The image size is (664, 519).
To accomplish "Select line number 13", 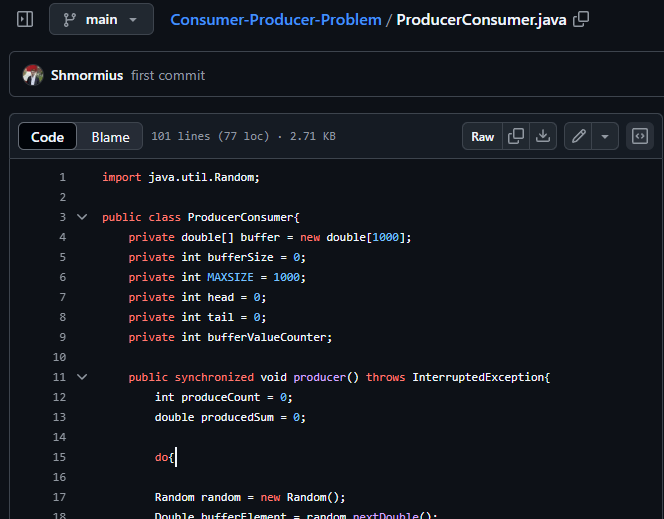I will (x=59, y=417).
